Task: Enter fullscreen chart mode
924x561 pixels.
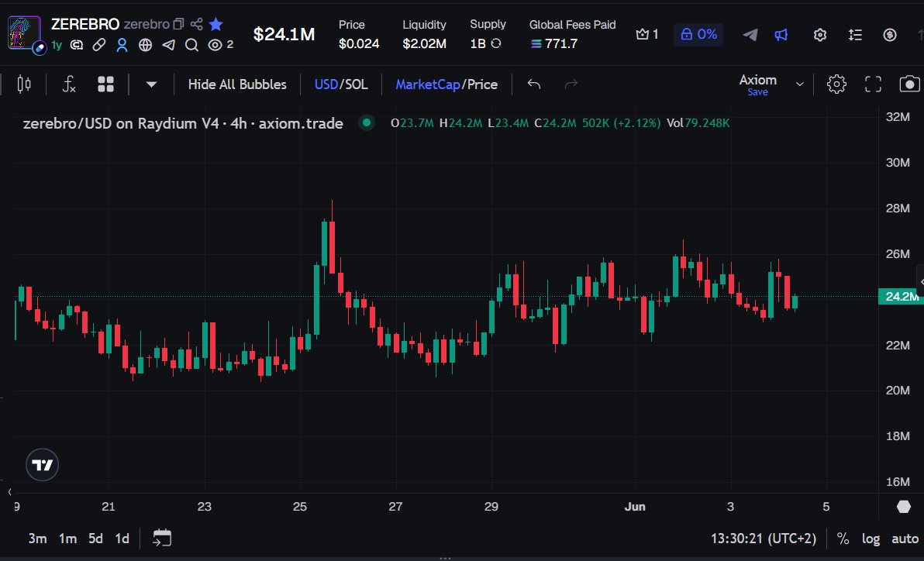Action: 874,84
